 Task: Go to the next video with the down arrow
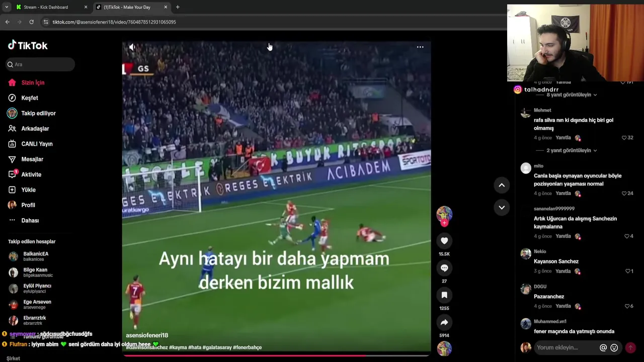point(502,207)
